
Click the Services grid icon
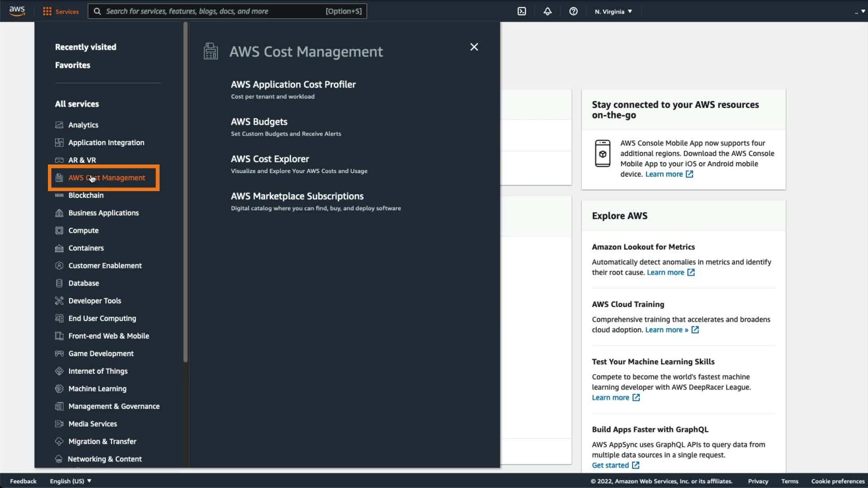(x=47, y=11)
